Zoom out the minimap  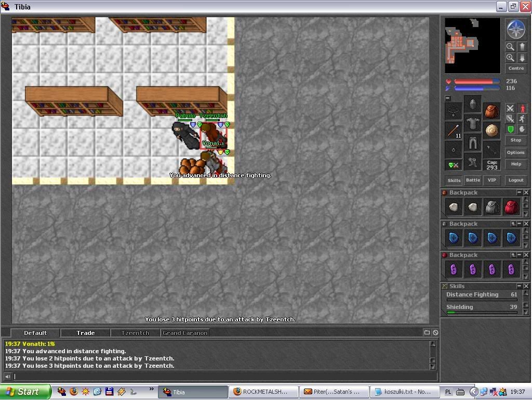point(510,46)
